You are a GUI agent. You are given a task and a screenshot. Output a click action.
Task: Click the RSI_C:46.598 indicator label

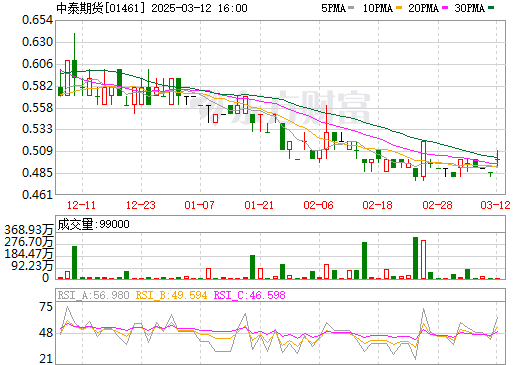[x=249, y=295]
